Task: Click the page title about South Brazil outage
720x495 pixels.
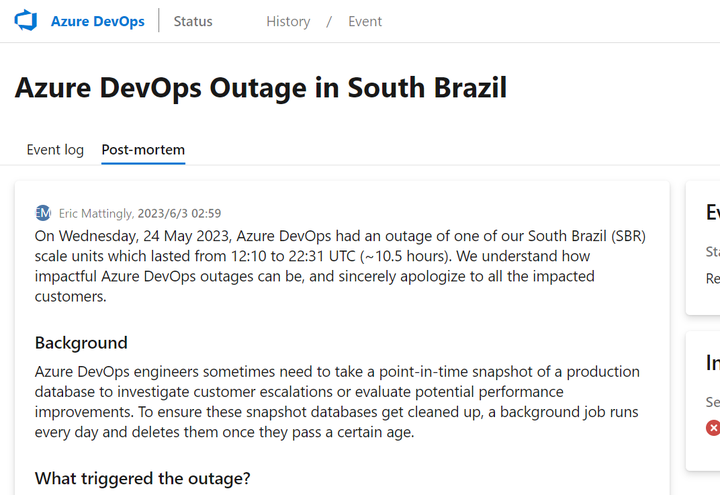Action: coord(260,88)
